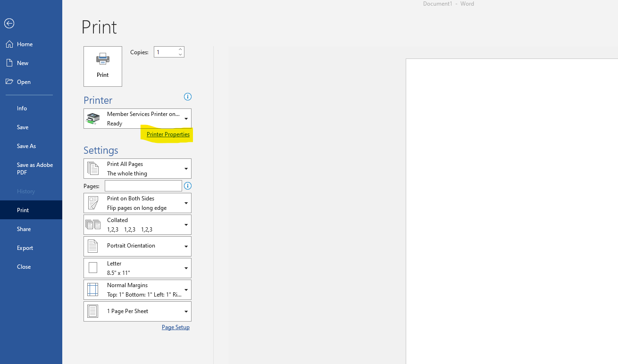Screen dimensions: 618x364
Task: Select the Print sidebar tab
Action: 31,210
